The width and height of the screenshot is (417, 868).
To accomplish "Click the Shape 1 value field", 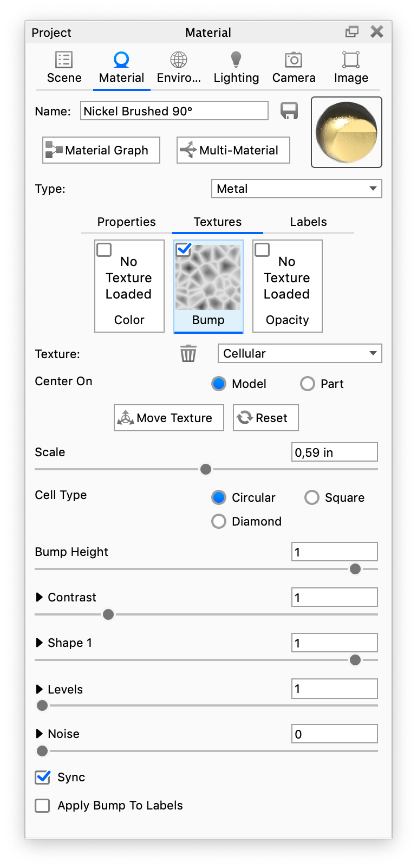I will [x=335, y=643].
